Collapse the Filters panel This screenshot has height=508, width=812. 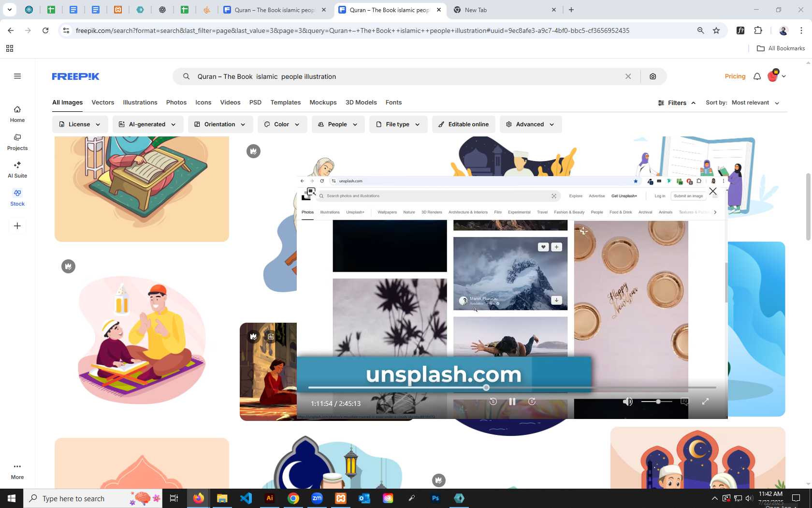tap(677, 103)
